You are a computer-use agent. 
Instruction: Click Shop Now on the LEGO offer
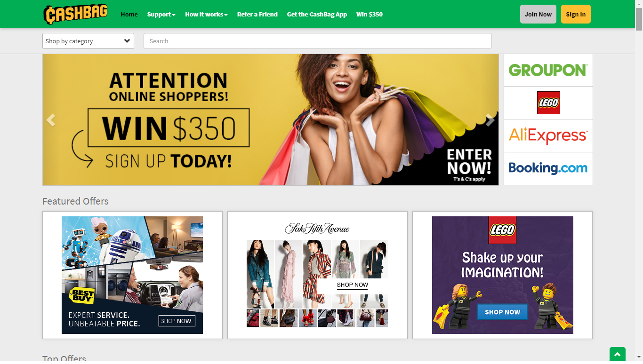tap(502, 312)
